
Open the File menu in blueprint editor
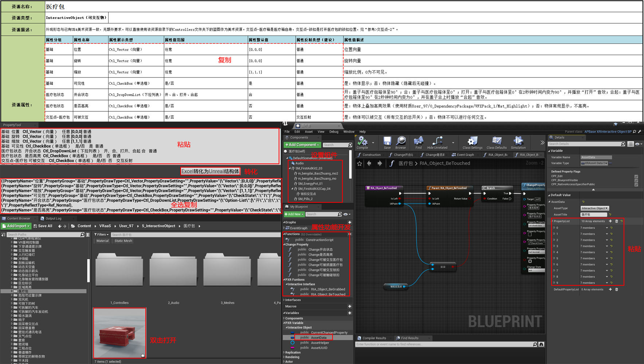click(x=287, y=132)
